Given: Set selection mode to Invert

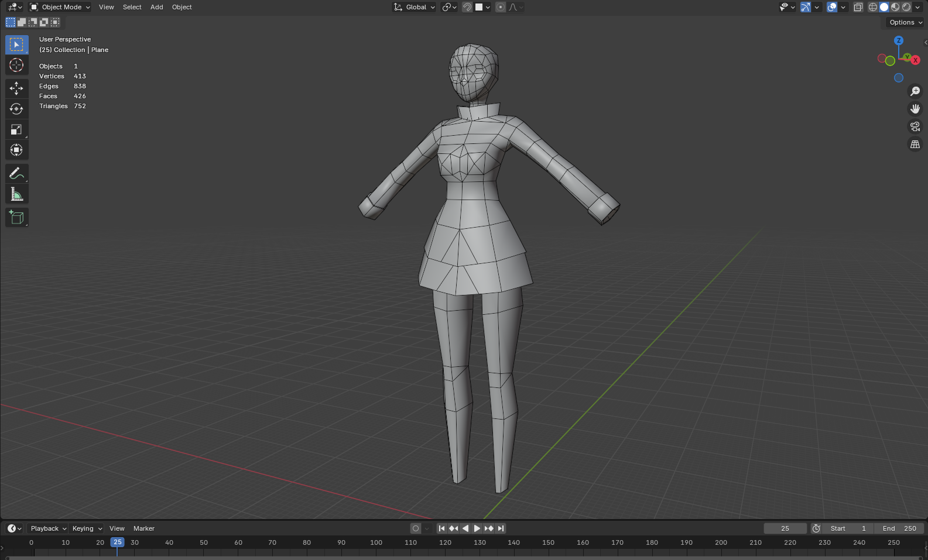Looking at the screenshot, I should 44,22.
